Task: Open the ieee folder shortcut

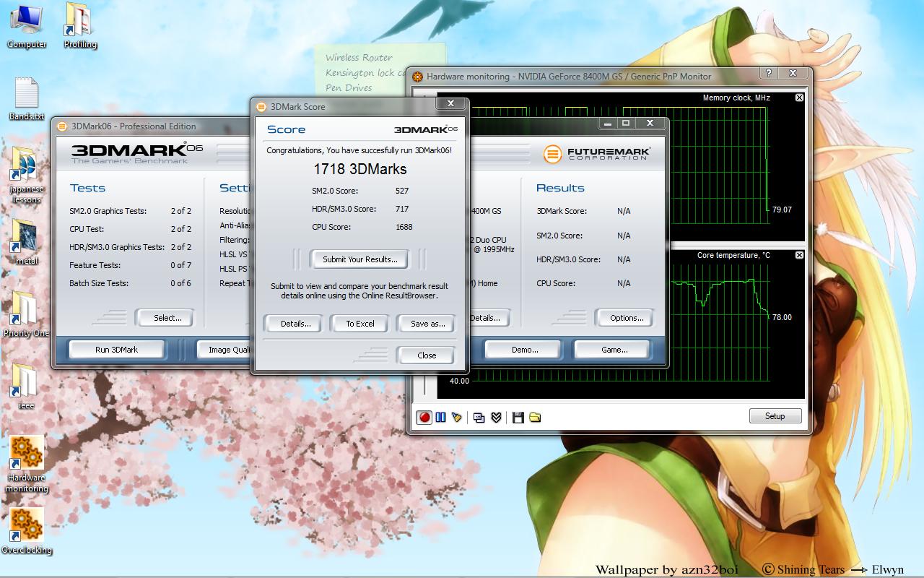Action: pyautogui.click(x=27, y=387)
